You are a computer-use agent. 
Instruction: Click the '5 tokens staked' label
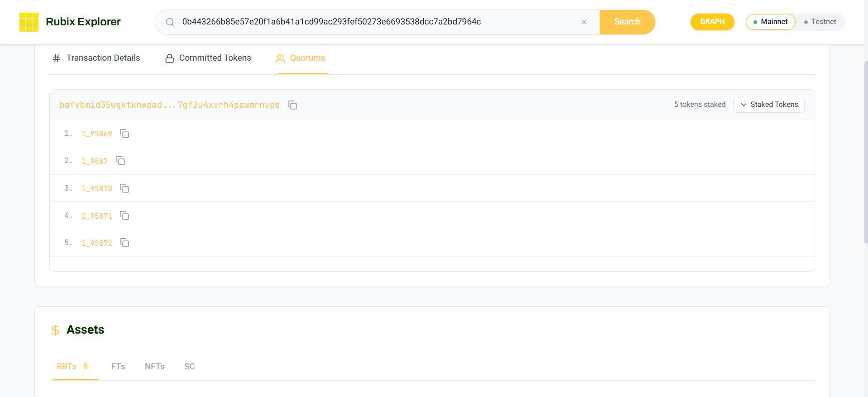tap(700, 105)
